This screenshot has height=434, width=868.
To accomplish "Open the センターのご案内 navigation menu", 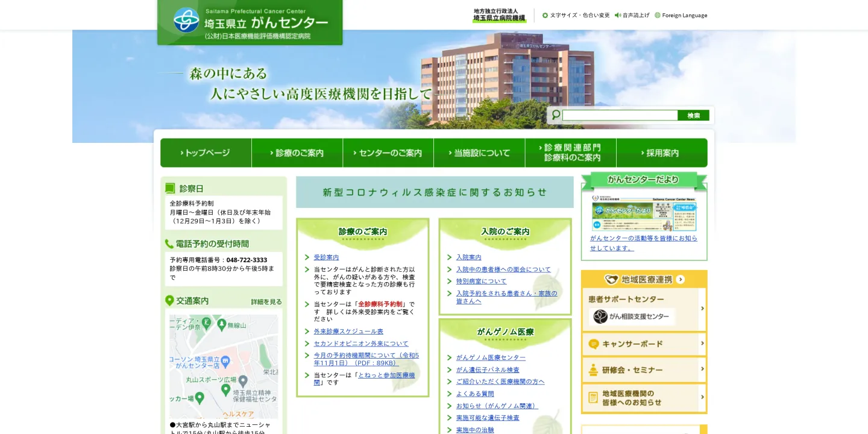I will (388, 153).
